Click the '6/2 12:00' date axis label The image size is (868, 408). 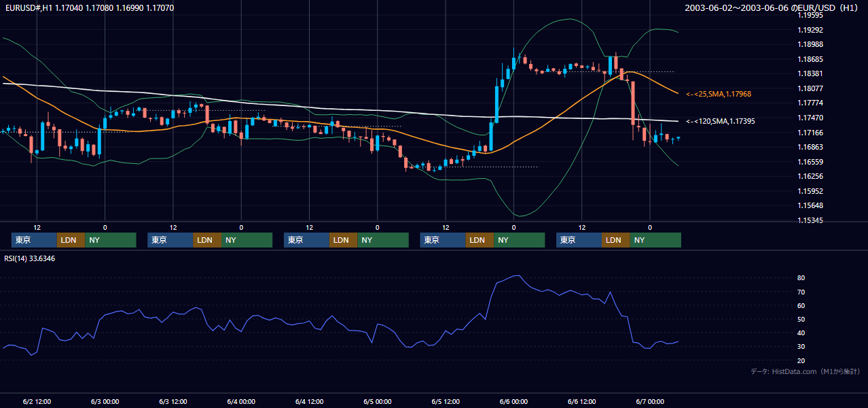tap(37, 401)
